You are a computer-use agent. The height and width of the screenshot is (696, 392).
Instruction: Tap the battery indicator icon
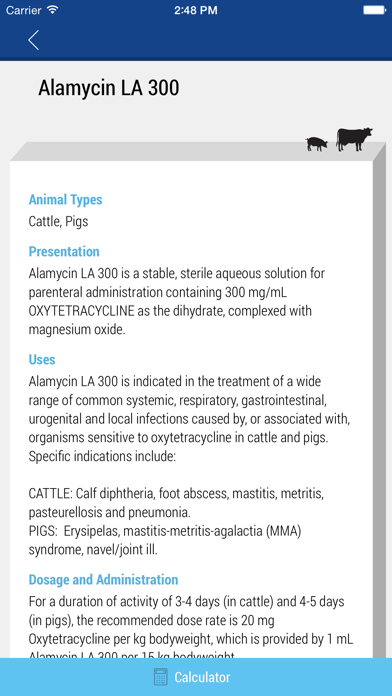[x=374, y=10]
